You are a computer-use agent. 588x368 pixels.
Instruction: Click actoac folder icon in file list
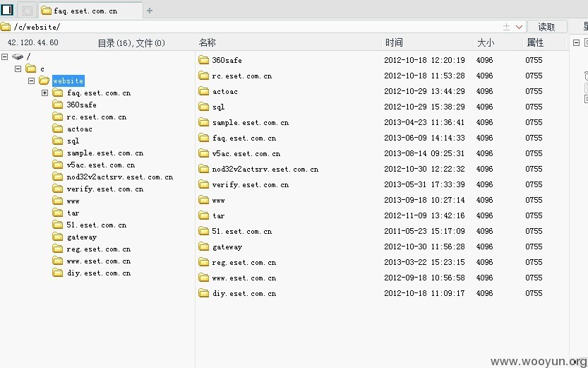(x=203, y=91)
